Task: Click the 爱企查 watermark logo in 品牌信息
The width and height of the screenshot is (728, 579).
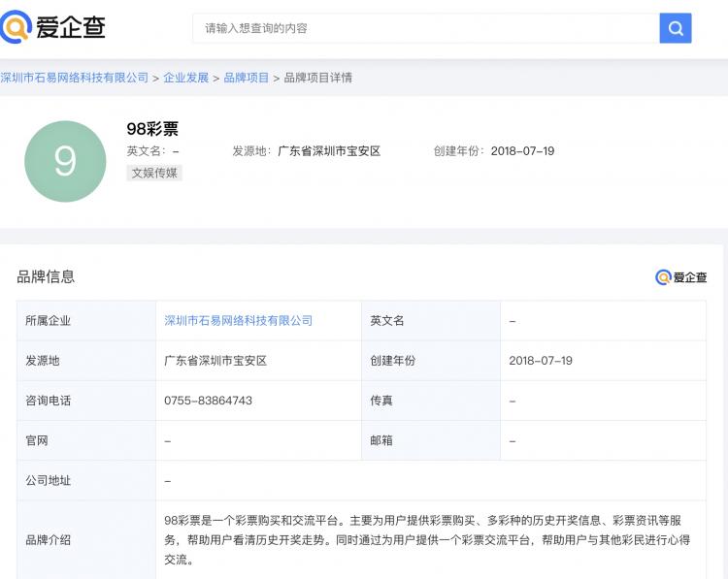Action: click(681, 277)
